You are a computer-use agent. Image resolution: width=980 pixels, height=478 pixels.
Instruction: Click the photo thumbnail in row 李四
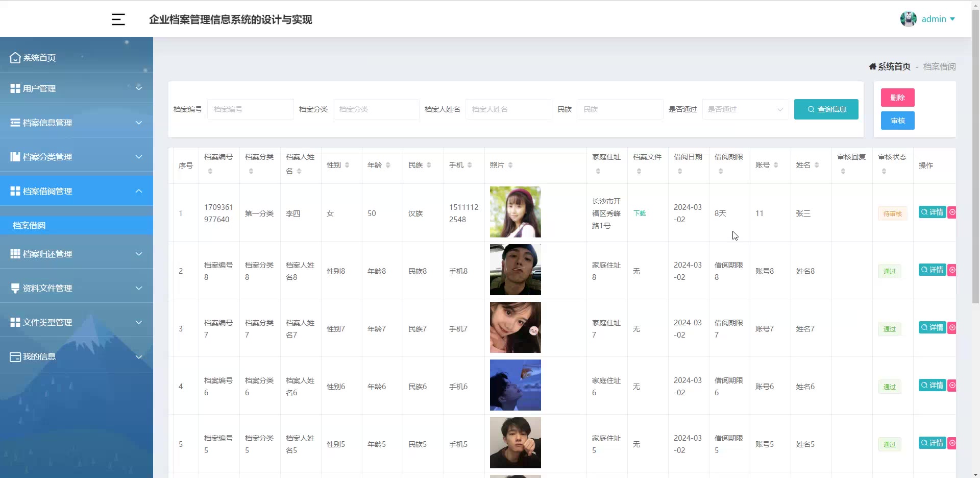516,212
